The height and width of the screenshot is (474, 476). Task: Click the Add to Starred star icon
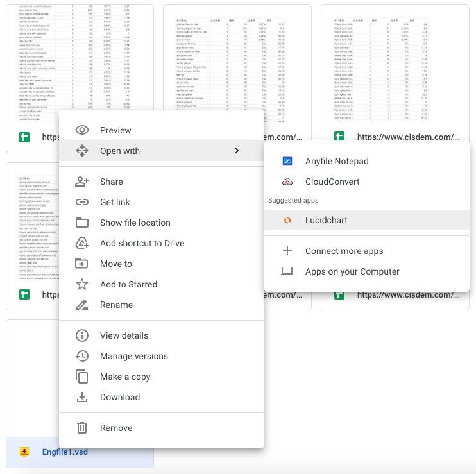(82, 284)
